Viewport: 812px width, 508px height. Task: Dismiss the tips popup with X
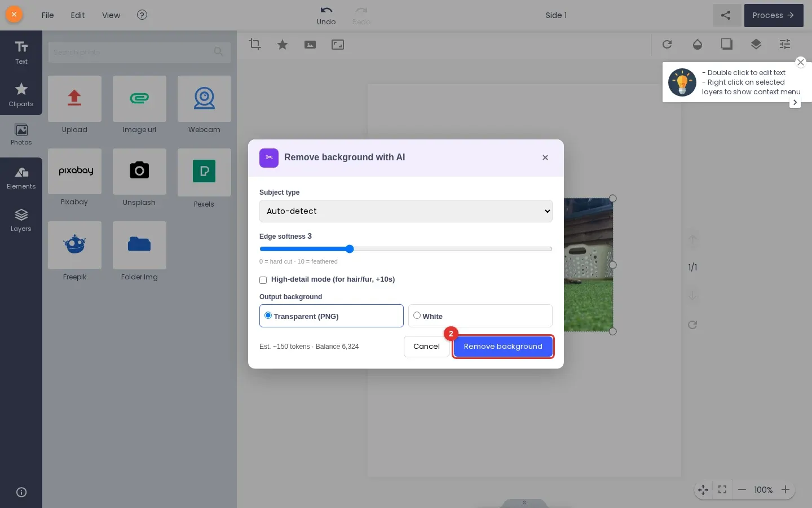pyautogui.click(x=801, y=62)
